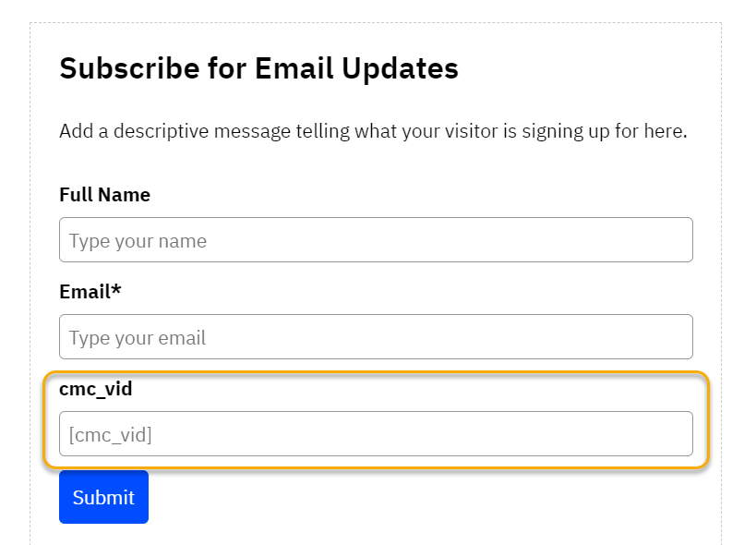The width and height of the screenshot is (756, 545).
Task: Click the far right end of email field
Action: click(x=678, y=337)
